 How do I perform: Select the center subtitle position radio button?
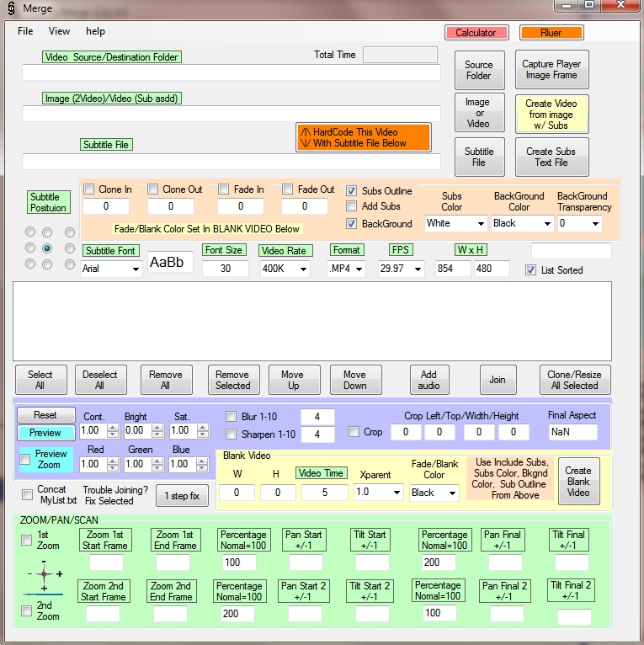pyautogui.click(x=47, y=248)
